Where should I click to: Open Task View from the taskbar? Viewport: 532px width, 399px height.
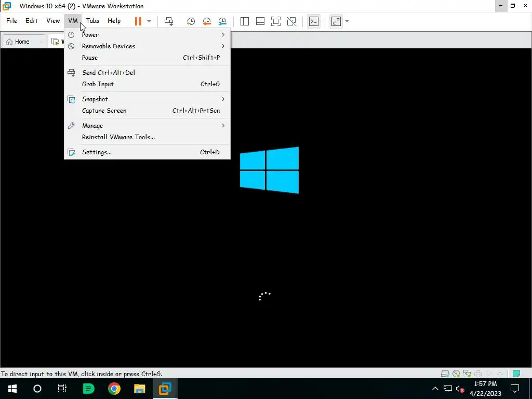point(62,389)
